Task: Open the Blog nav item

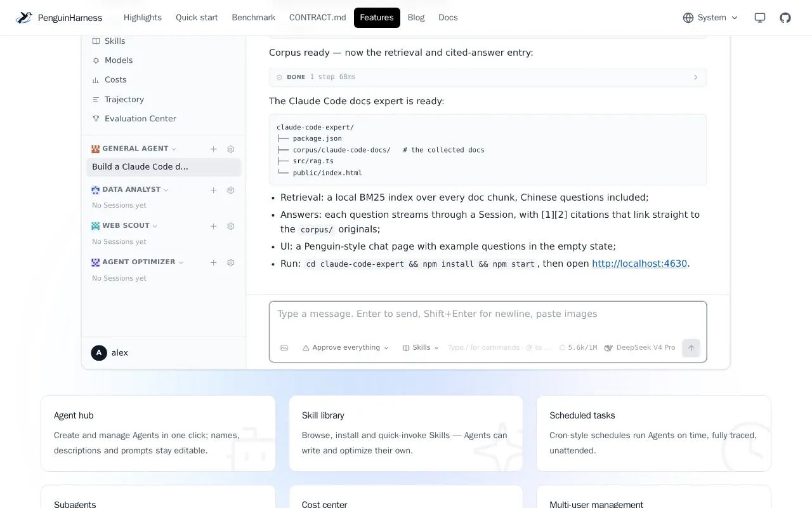Action: [416, 18]
